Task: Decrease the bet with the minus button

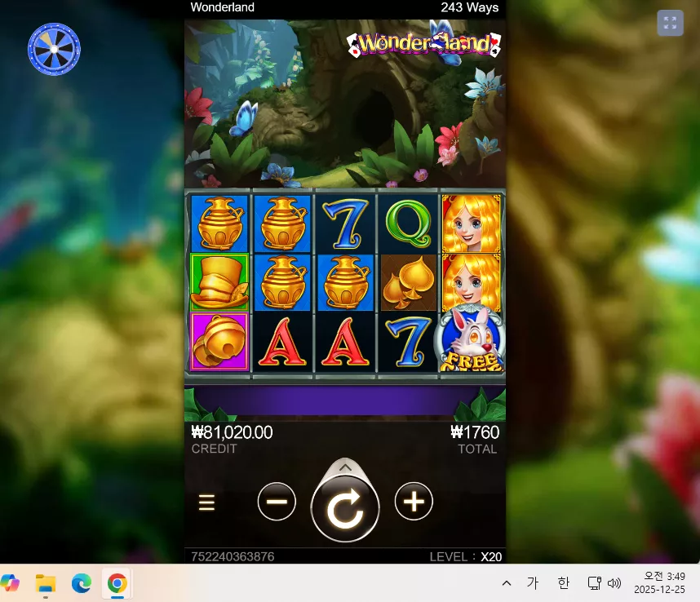Action: tap(277, 501)
